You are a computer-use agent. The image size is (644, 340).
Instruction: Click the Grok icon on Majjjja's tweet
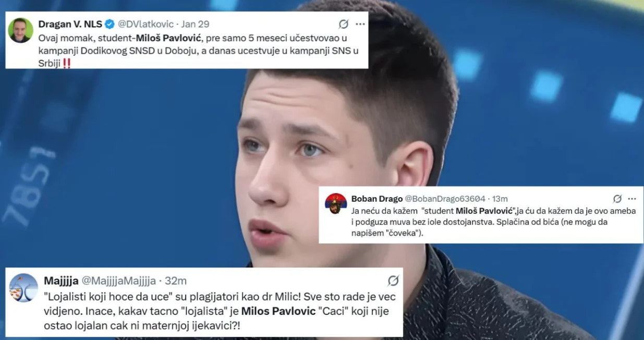tap(394, 281)
